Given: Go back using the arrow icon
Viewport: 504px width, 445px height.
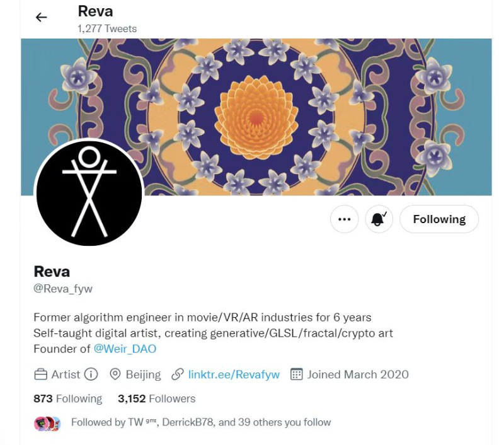Looking at the screenshot, I should tap(41, 17).
